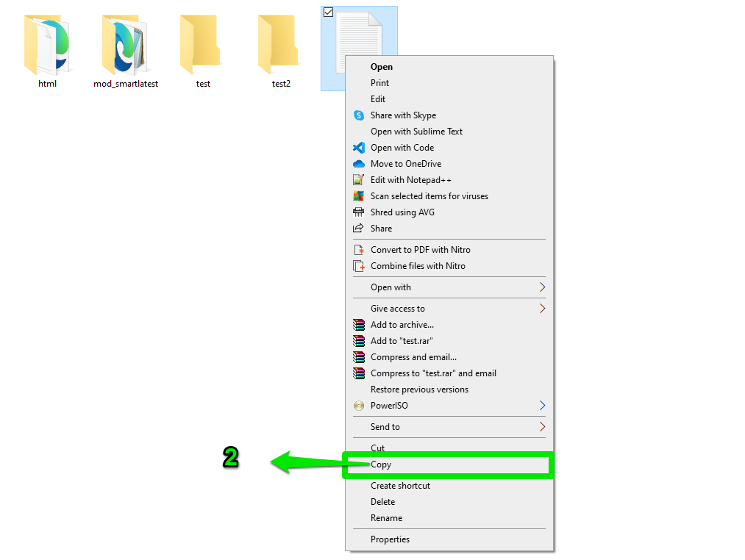Click the AVG scan icon for viruses
745x560 pixels.
click(359, 196)
